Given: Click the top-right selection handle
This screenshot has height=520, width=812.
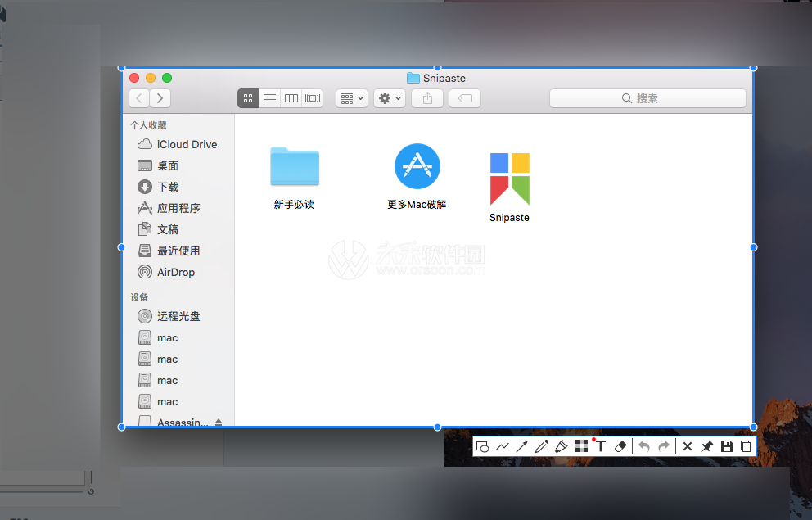Looking at the screenshot, I should pyautogui.click(x=754, y=68).
